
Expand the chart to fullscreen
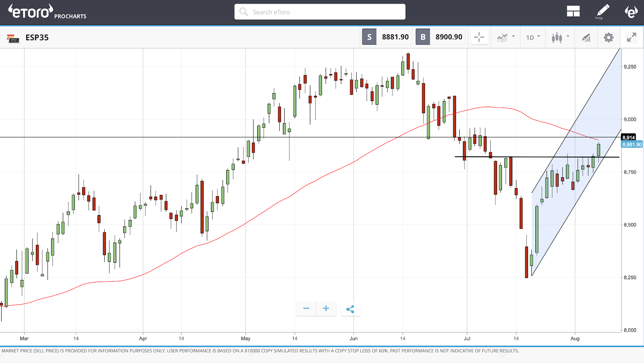click(632, 37)
